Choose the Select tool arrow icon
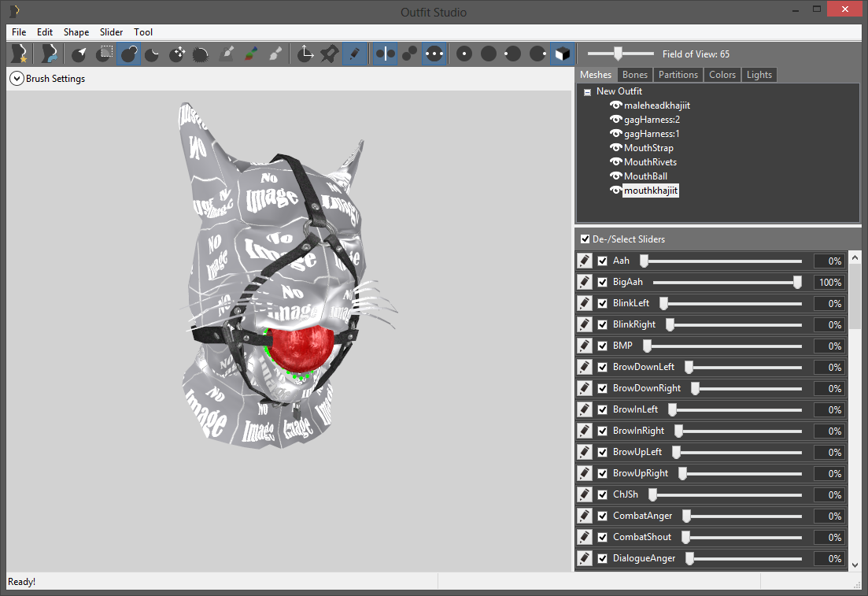The height and width of the screenshot is (596, 868). pyautogui.click(x=79, y=54)
